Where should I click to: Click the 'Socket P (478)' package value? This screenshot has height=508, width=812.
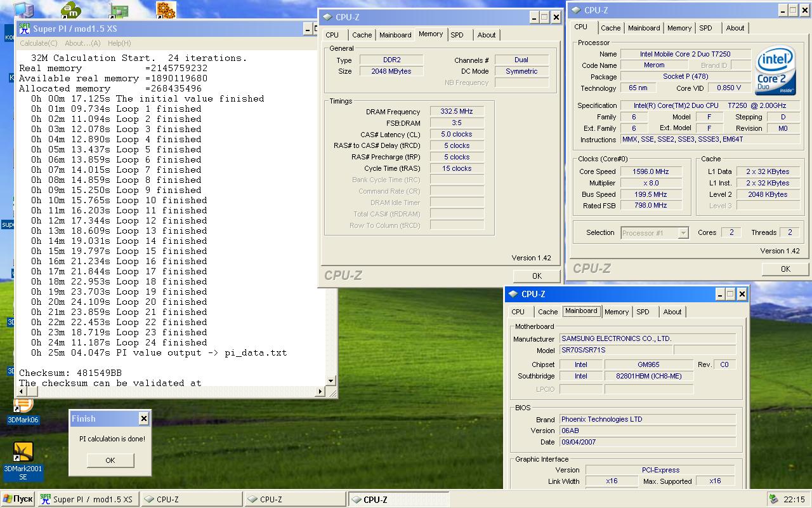[685, 76]
